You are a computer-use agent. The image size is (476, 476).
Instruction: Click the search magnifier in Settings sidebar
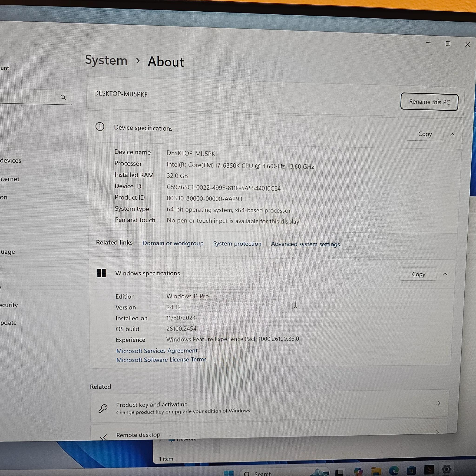(x=63, y=97)
